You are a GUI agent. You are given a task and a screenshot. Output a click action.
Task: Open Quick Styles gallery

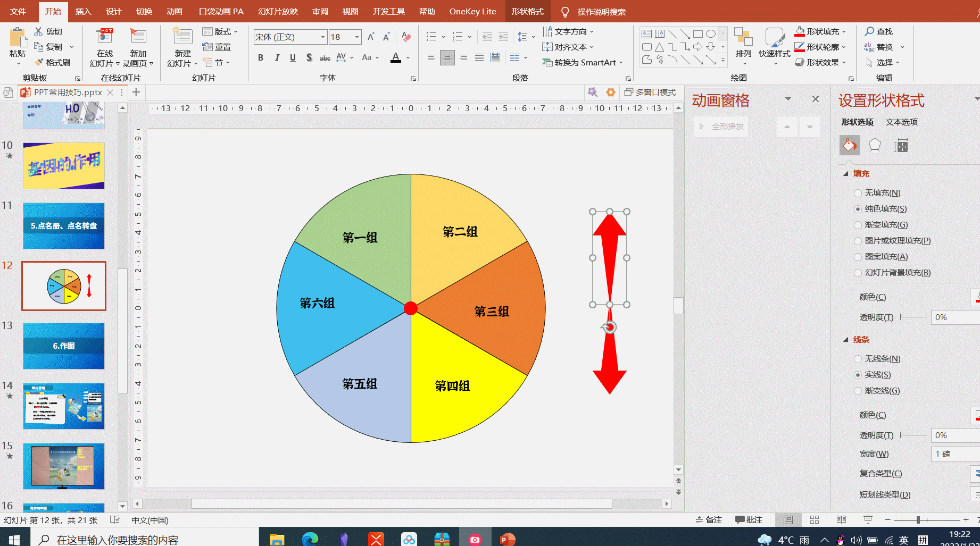[x=775, y=45]
